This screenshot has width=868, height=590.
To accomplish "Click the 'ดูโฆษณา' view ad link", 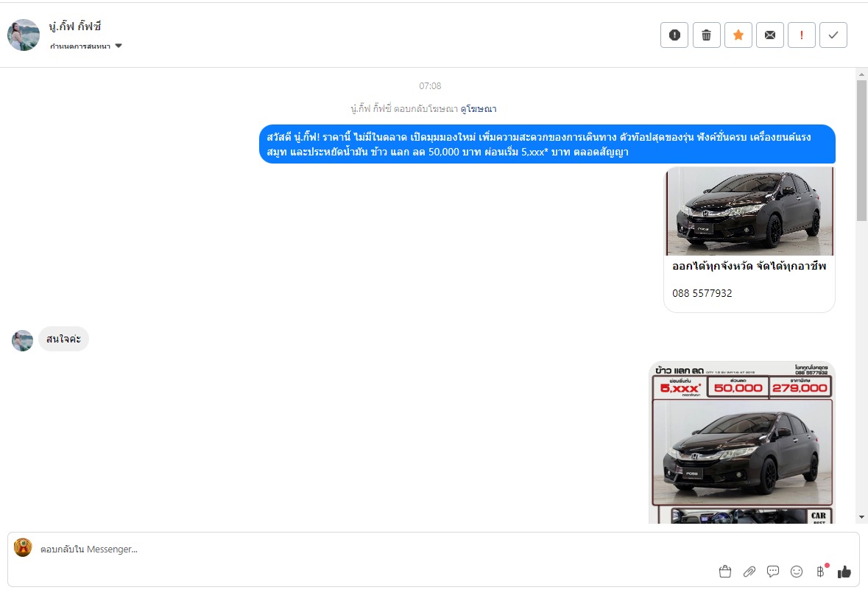I will pos(479,109).
